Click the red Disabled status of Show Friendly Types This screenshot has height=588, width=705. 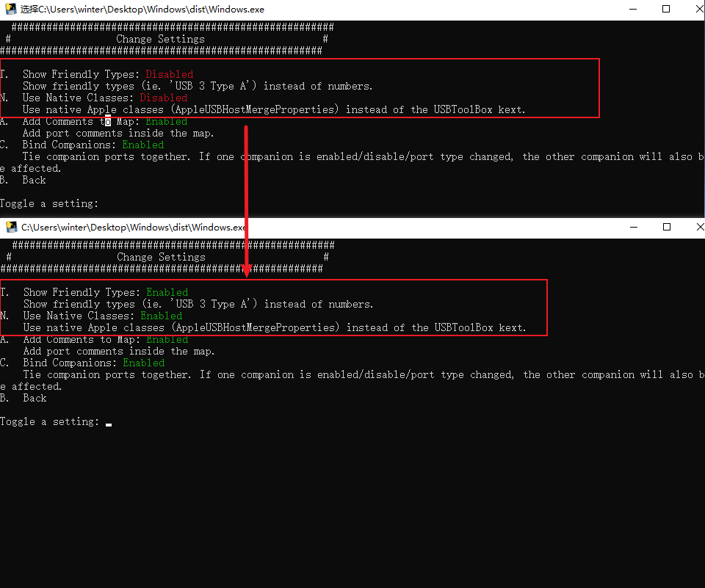(x=169, y=74)
